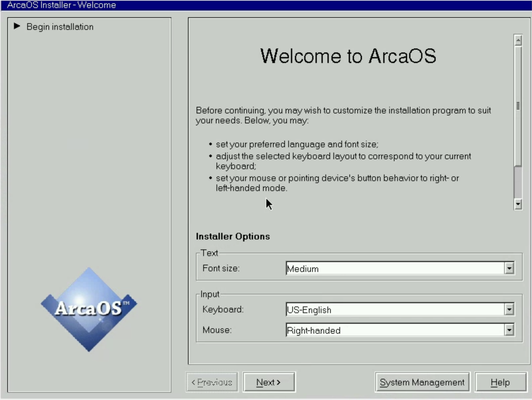
Task: Open the Keyboard layout dropdown arrow
Action: point(509,309)
